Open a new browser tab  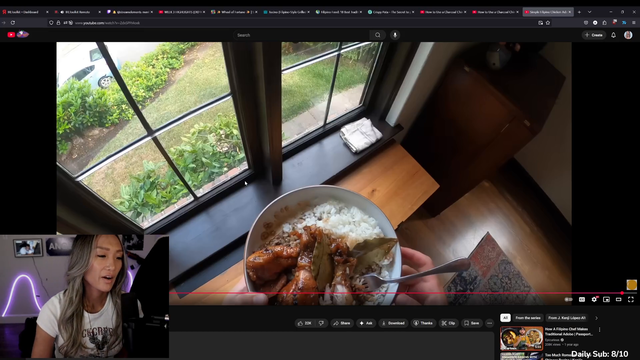coord(579,12)
